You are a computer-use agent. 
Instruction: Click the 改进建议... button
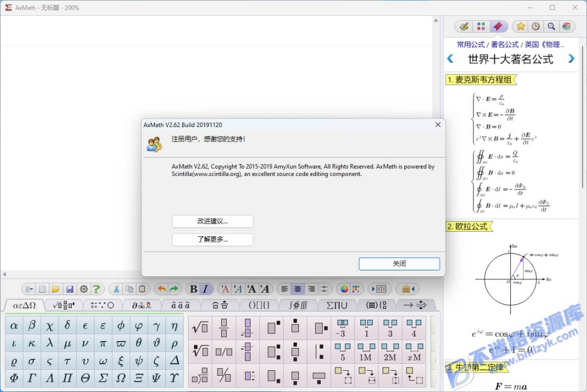[213, 221]
